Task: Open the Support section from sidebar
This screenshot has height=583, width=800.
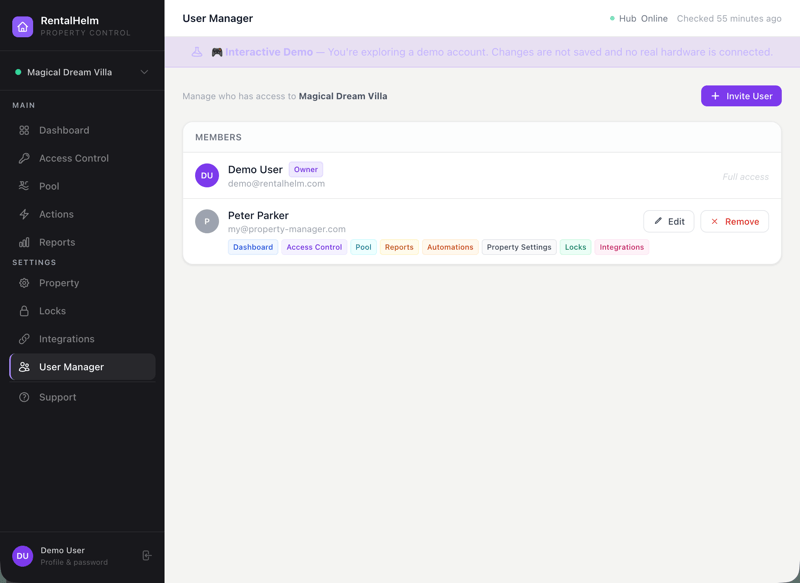Action: pyautogui.click(x=57, y=397)
